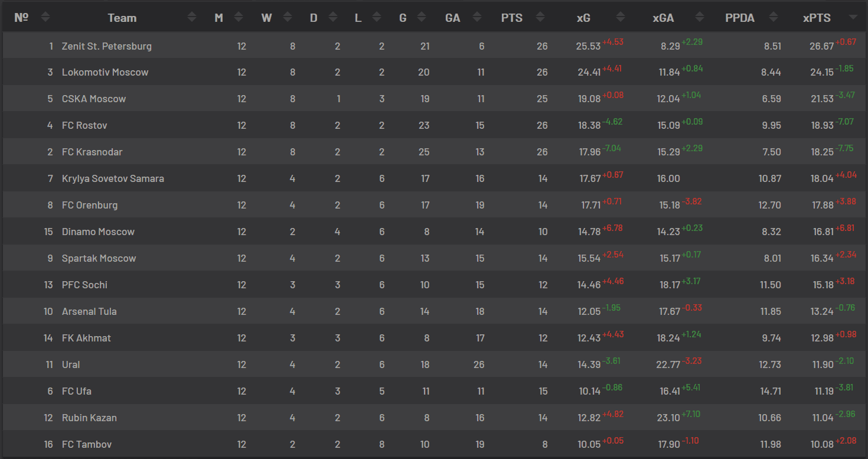Click sort arrows beside xG header
Viewport: 868px width, 459px height.
(x=621, y=18)
